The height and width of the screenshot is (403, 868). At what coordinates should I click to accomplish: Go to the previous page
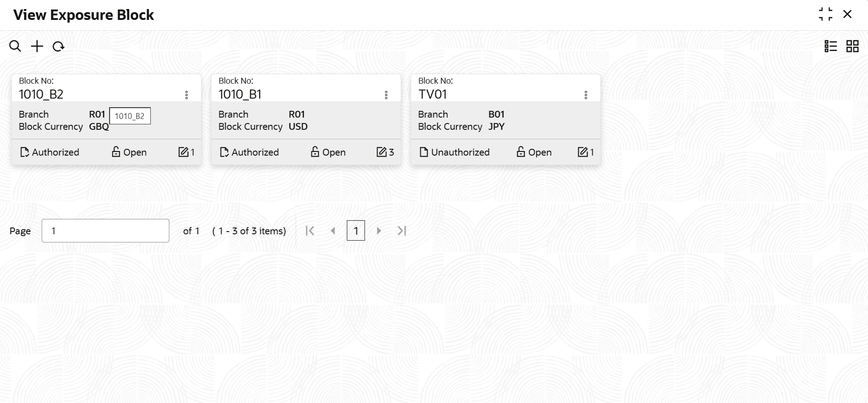coord(333,231)
